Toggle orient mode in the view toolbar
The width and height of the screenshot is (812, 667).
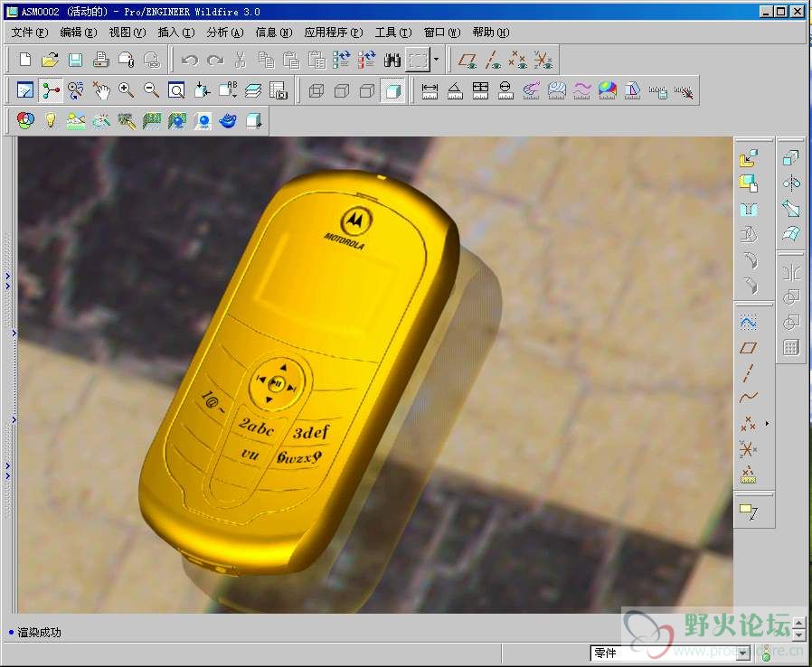pos(76,90)
